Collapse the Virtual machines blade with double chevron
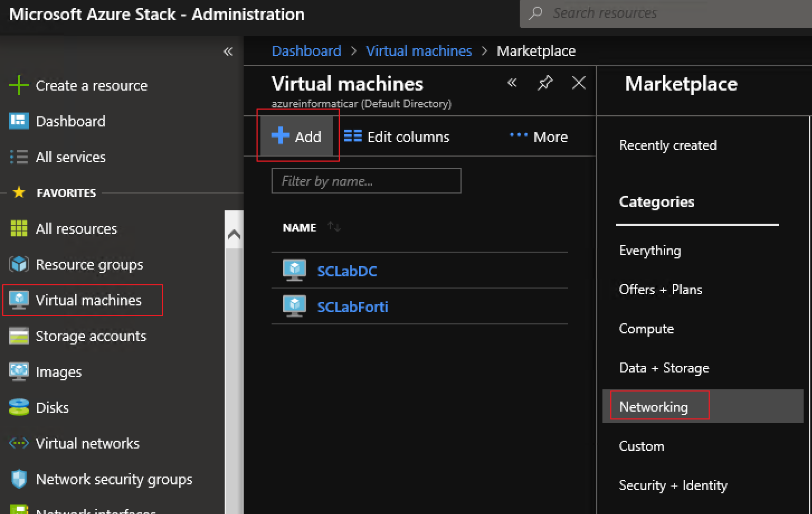812x514 pixels. [x=511, y=82]
